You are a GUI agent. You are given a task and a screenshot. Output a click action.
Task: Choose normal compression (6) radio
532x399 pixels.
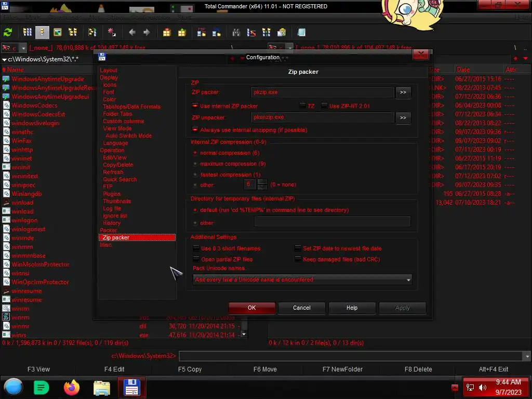[195, 153]
